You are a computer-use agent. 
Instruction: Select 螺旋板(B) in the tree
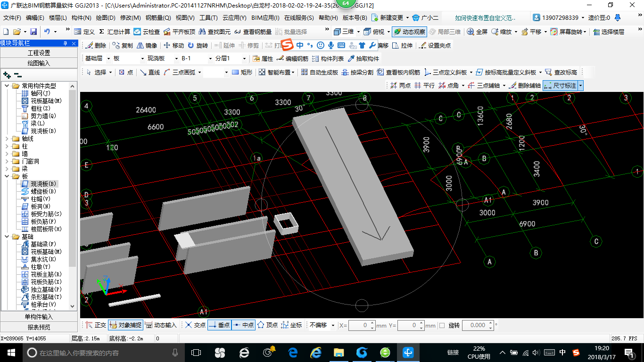43,191
